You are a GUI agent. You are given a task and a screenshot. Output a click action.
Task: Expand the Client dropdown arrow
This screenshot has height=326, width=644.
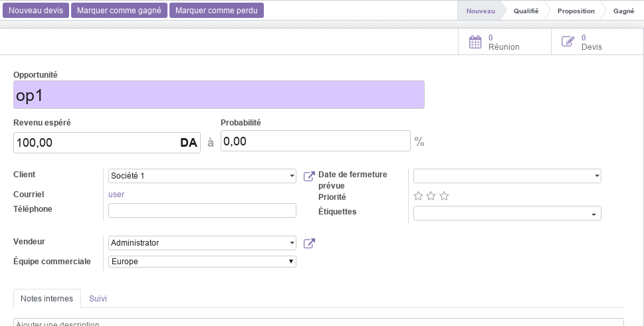click(x=292, y=176)
